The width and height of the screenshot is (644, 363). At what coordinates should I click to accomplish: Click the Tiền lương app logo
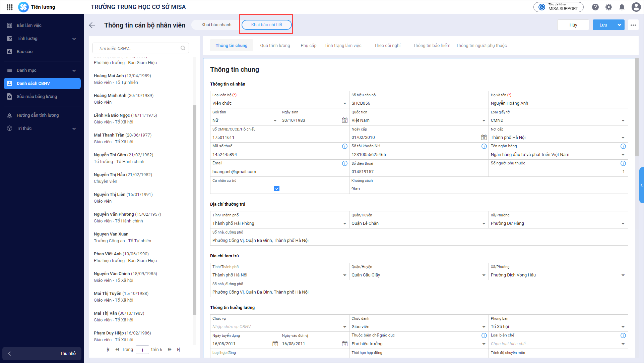[x=23, y=7]
